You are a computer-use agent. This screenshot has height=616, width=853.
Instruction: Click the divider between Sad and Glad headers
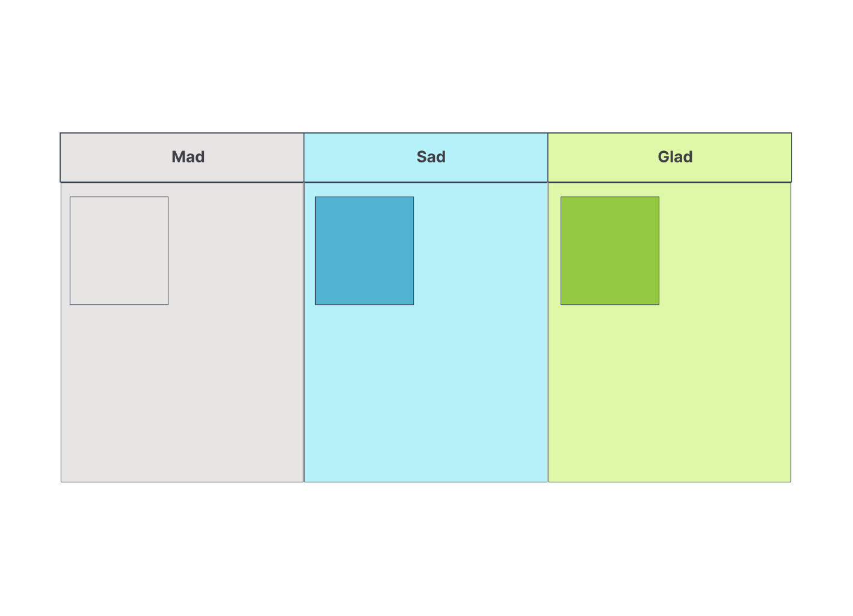(548, 158)
